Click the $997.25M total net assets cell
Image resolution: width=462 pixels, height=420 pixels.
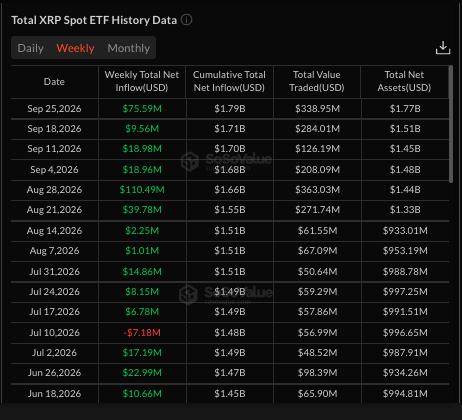pyautogui.click(x=405, y=292)
